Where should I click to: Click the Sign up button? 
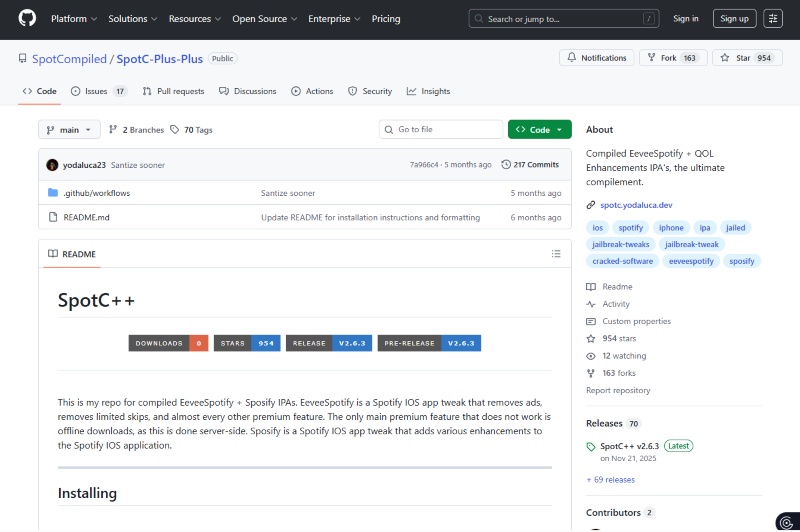(734, 18)
